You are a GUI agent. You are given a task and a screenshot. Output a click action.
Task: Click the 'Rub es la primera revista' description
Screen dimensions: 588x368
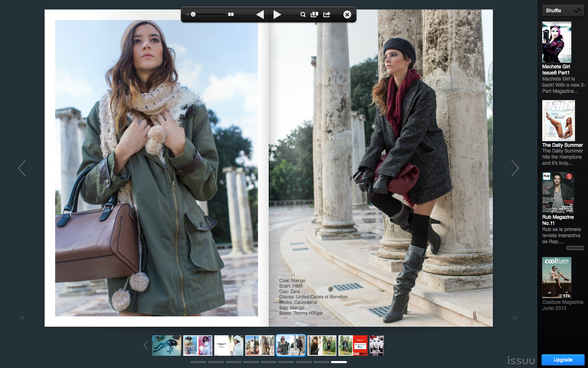[x=561, y=236]
